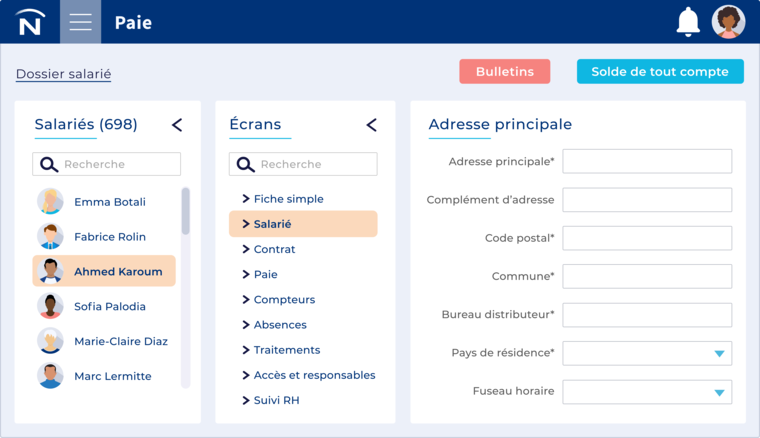Click the Code postal input field
This screenshot has height=438, width=760.
[647, 238]
